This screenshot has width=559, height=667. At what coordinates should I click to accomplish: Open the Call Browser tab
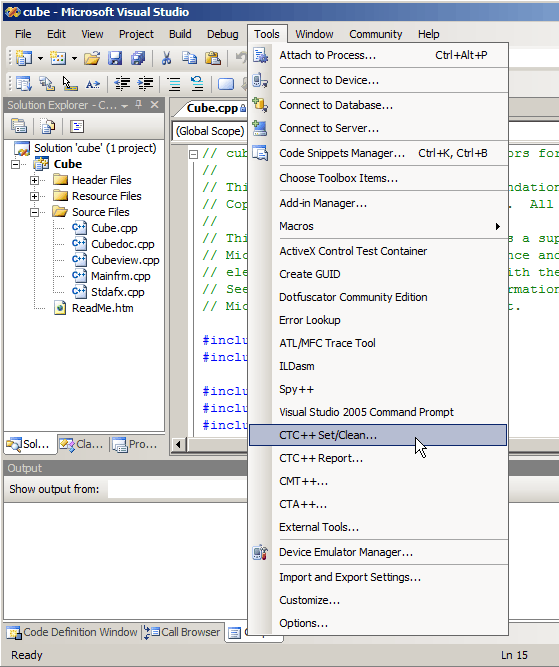point(183,633)
